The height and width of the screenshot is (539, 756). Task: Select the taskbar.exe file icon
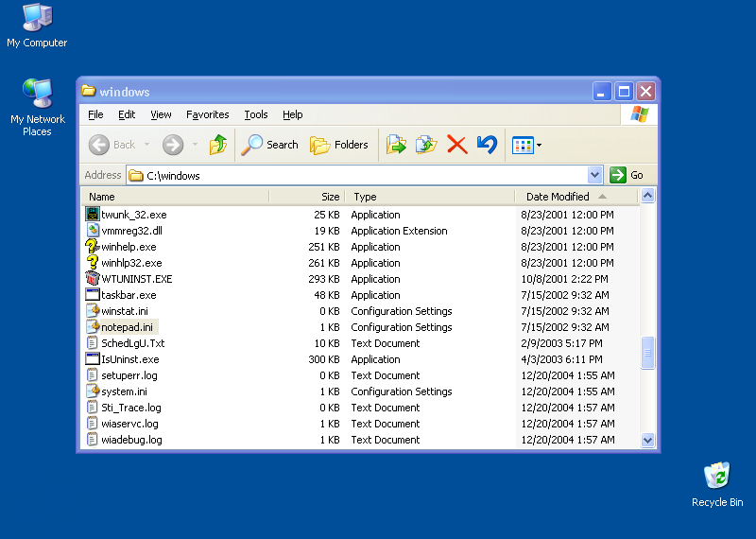point(92,294)
